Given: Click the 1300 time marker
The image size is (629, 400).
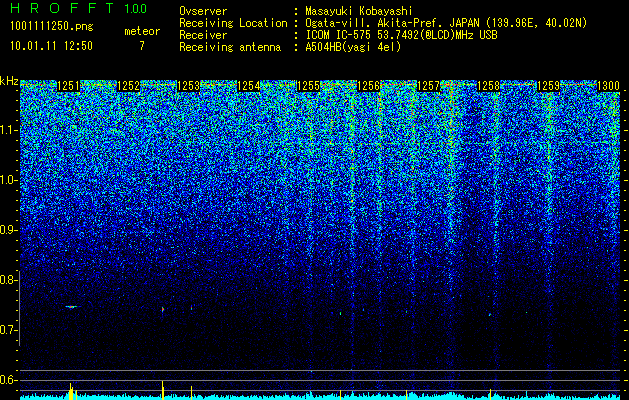Looking at the screenshot, I should coord(609,86).
